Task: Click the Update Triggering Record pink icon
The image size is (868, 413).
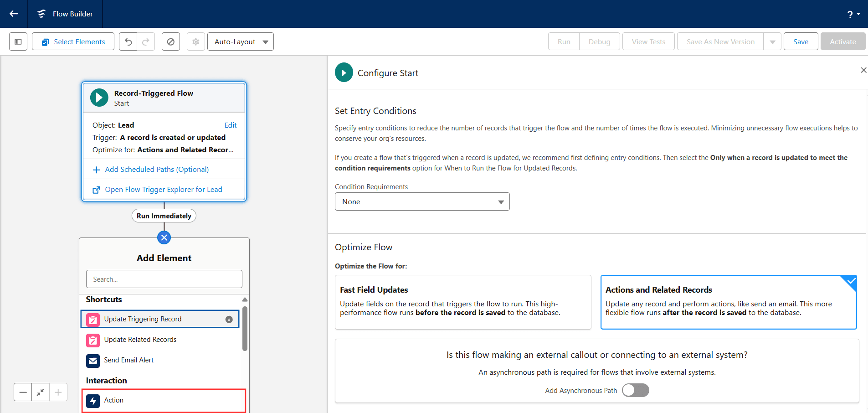Action: [93, 320]
